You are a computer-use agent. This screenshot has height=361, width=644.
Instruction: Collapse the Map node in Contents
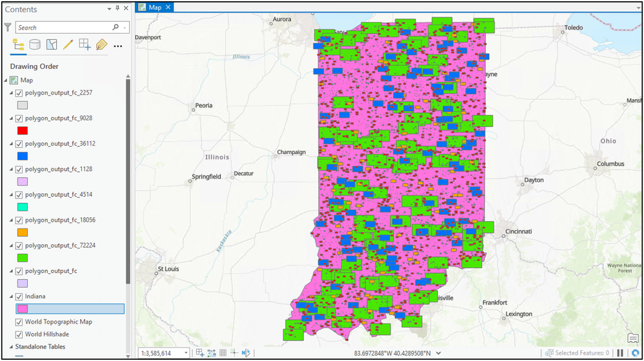(x=6, y=81)
